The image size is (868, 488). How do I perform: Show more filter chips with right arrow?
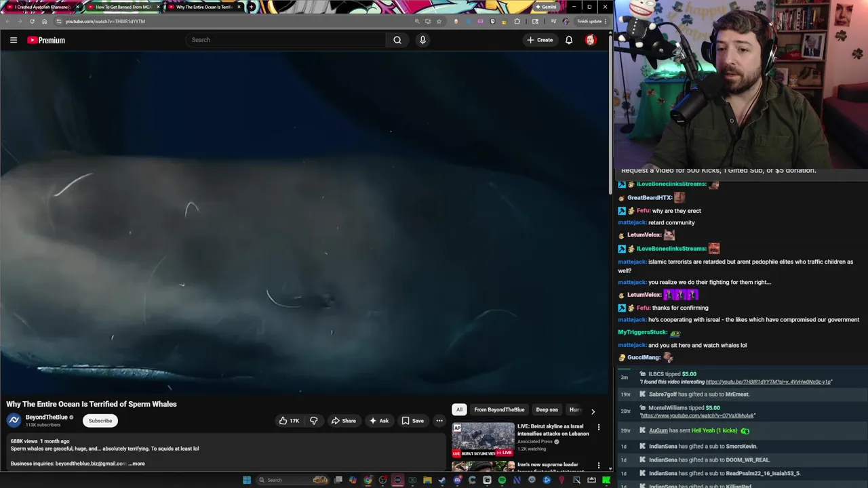point(593,410)
